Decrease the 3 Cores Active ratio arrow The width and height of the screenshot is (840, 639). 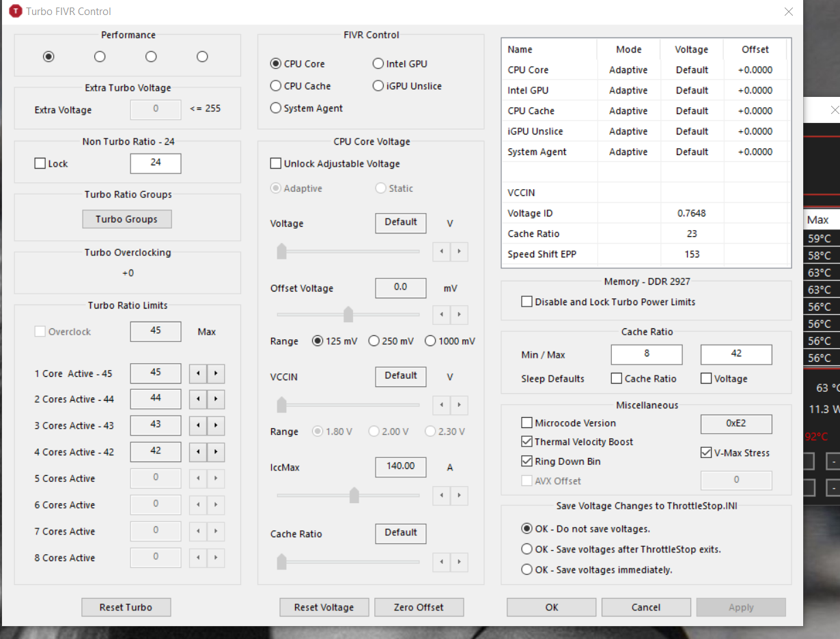[198, 426]
